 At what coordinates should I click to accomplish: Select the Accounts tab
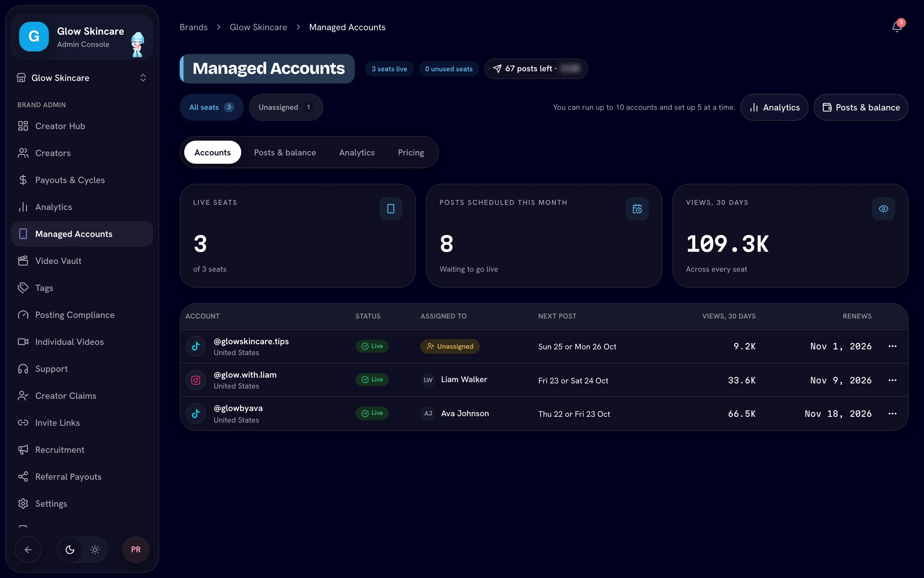click(213, 153)
